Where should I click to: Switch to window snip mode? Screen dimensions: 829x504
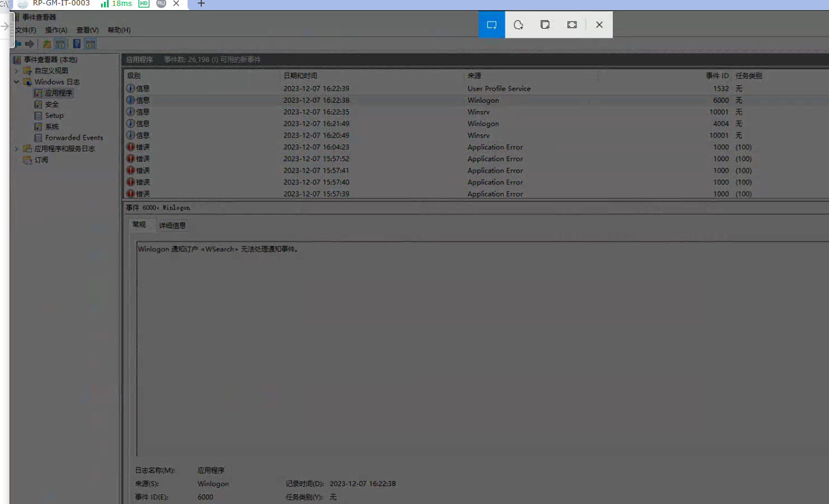coord(545,24)
